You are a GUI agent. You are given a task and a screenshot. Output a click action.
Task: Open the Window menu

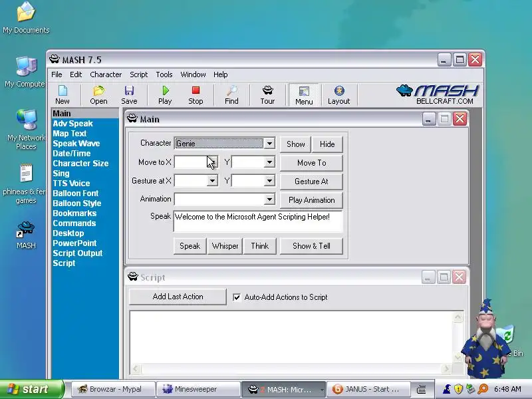point(193,74)
